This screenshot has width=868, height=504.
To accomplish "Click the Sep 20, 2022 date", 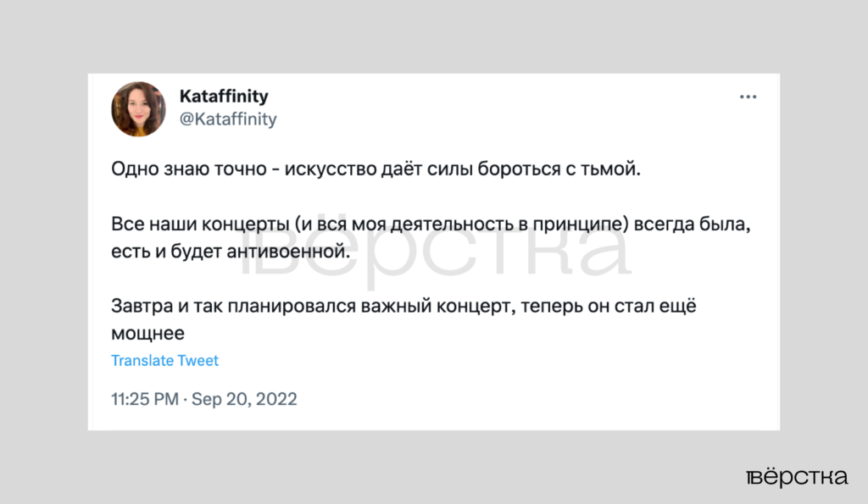I will point(245,399).
